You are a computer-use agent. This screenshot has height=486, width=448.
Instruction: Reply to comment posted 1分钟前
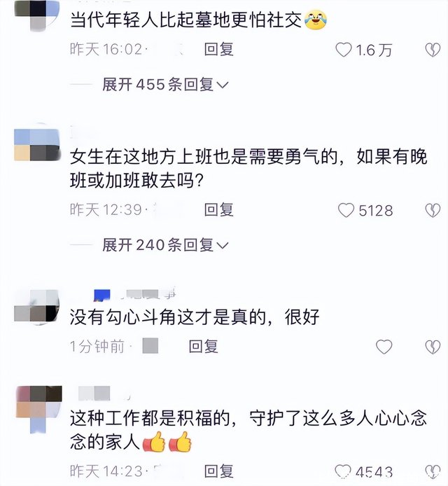pyautogui.click(x=204, y=347)
